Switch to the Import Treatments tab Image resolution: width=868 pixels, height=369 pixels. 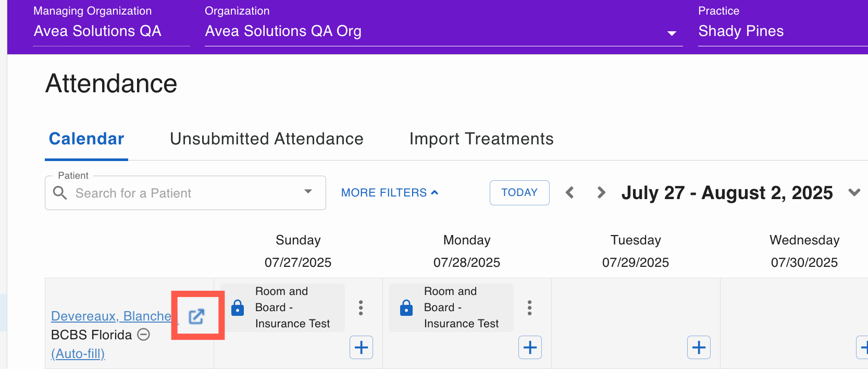click(x=481, y=139)
